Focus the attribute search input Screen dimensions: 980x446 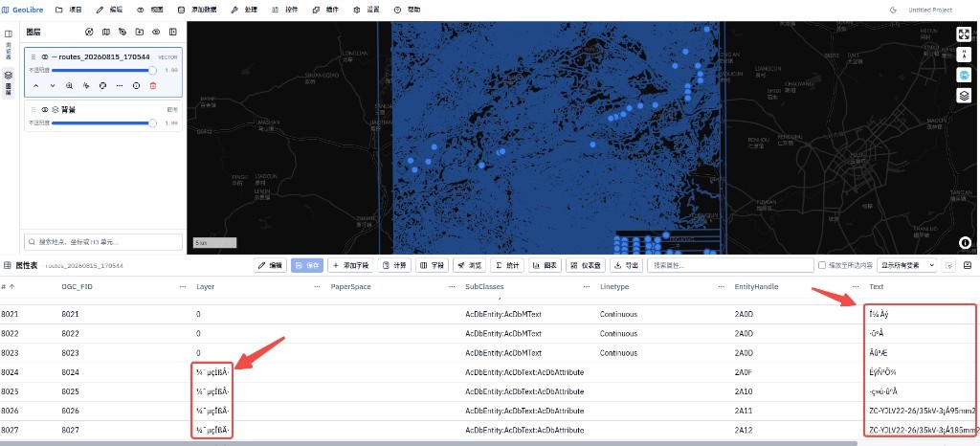tap(729, 265)
